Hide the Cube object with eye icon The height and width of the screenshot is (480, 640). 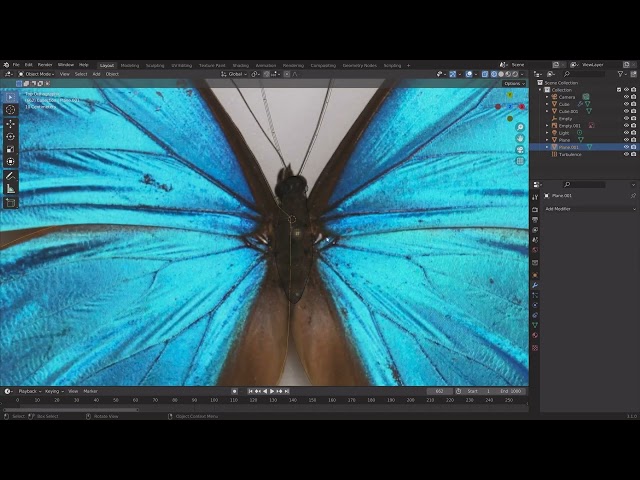pyautogui.click(x=627, y=104)
